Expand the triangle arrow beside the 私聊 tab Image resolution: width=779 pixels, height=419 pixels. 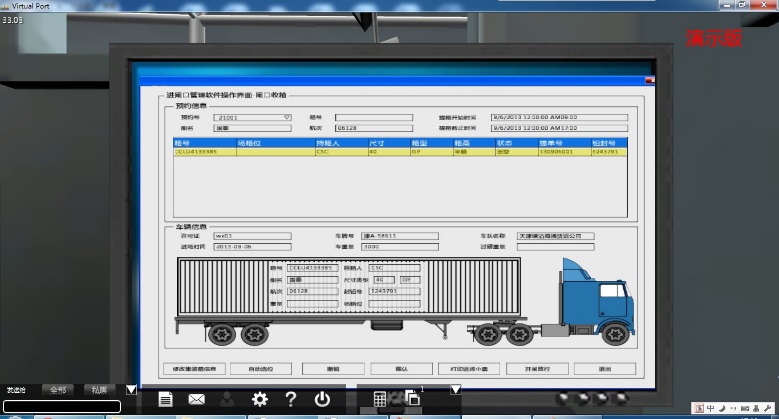[131, 389]
